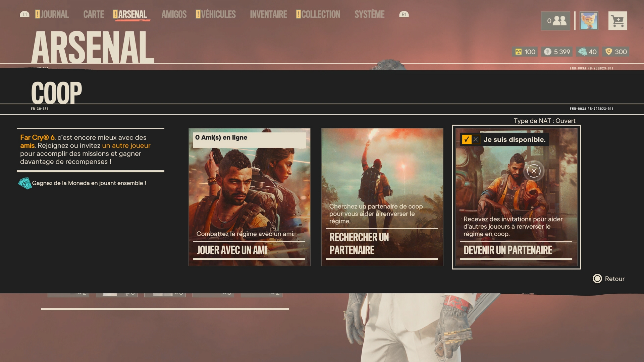This screenshot has width=644, height=362.
Task: Click the Gagnez de la Moneda text
Action: click(89, 183)
